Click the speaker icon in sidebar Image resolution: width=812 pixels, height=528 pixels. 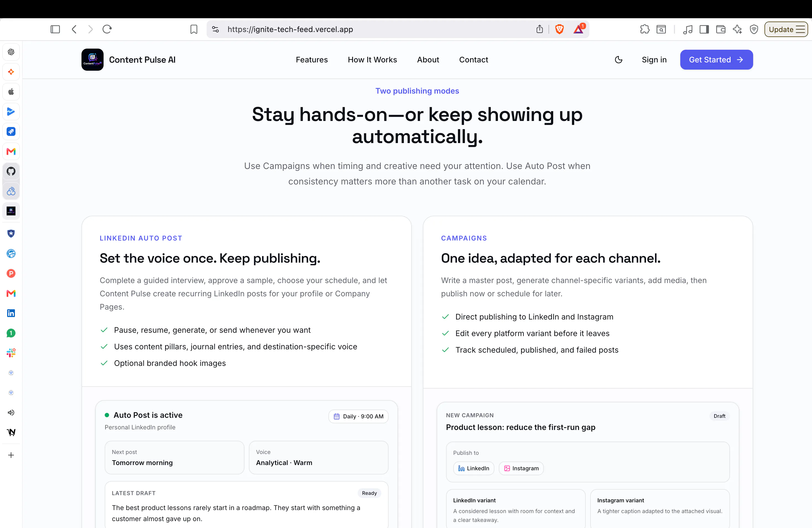[x=11, y=412]
